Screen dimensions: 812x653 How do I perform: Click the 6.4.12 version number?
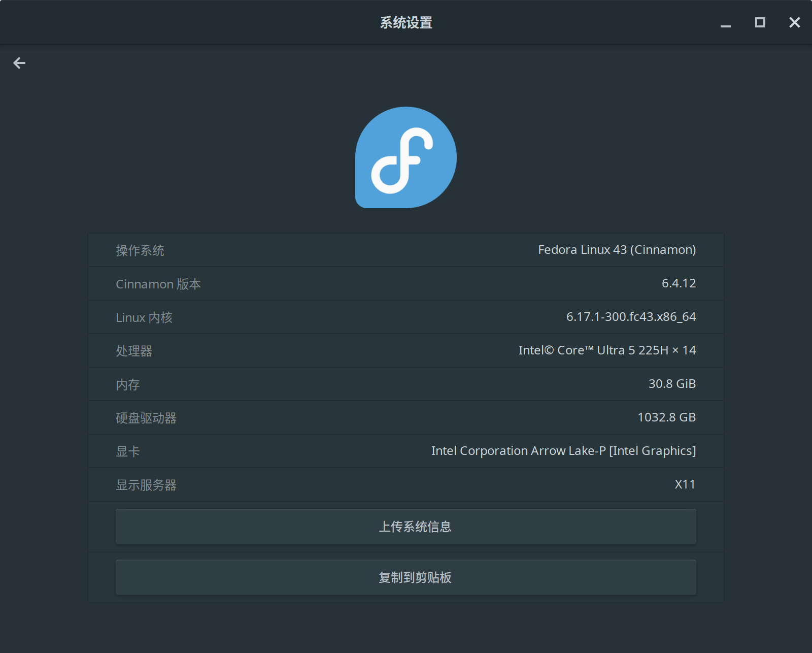(x=679, y=283)
